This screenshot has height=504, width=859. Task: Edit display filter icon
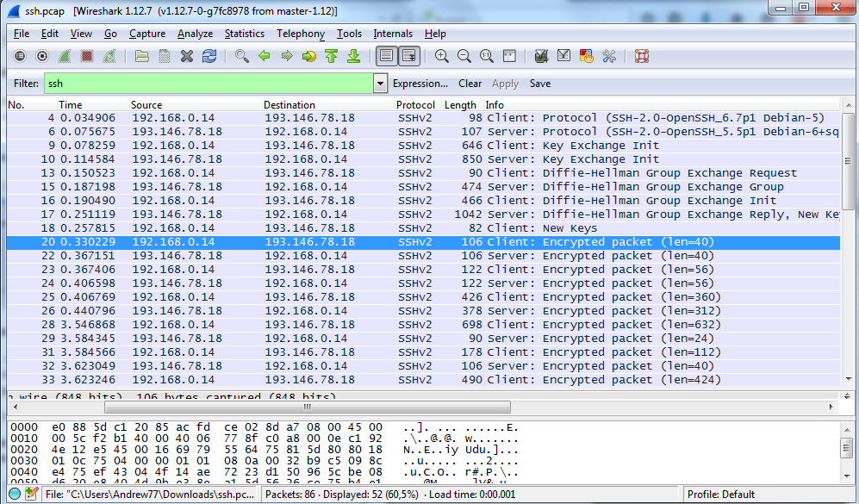point(563,56)
